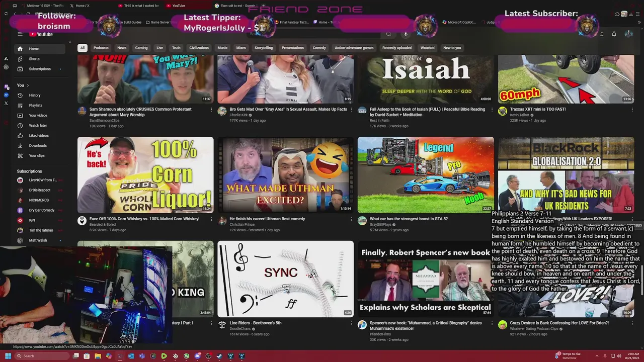Open Discord from the taskbar
The height and width of the screenshot is (362, 644).
pyautogui.click(x=197, y=356)
